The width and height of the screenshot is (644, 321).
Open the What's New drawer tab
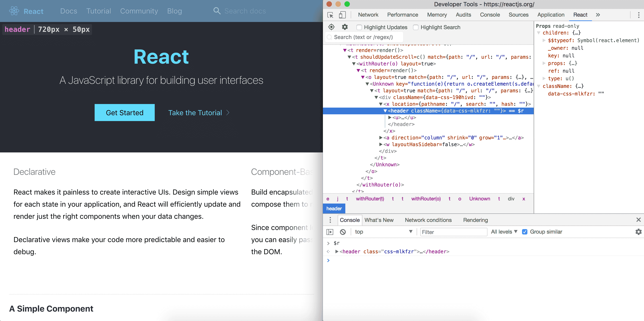(379, 220)
